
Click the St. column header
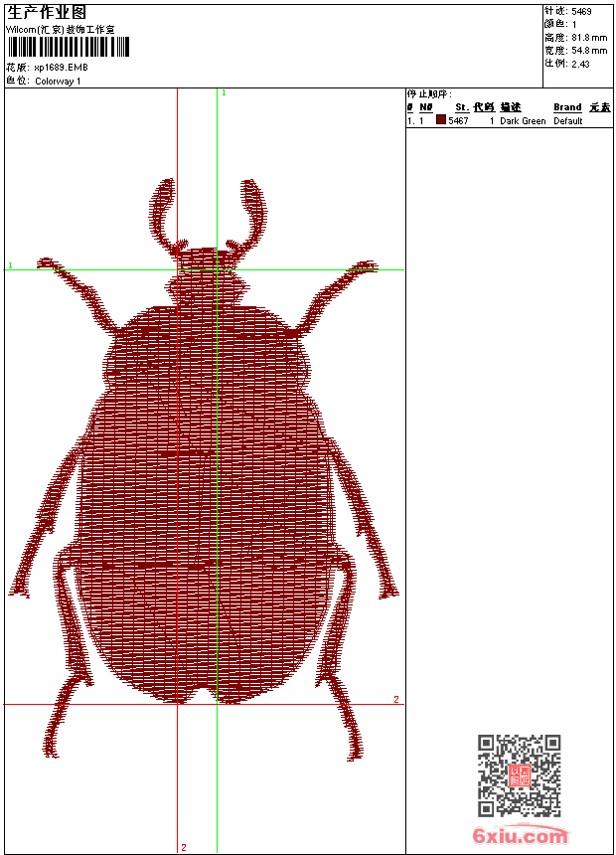click(x=461, y=107)
